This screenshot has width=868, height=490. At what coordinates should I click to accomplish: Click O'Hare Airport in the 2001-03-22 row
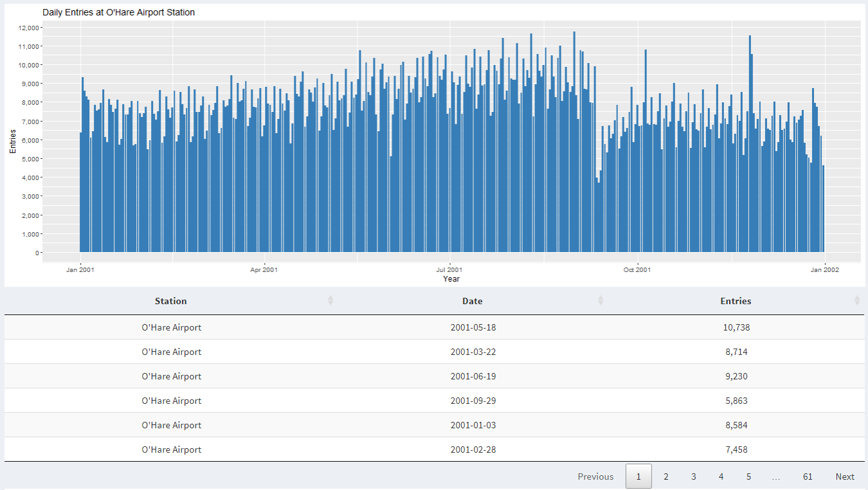(x=172, y=352)
